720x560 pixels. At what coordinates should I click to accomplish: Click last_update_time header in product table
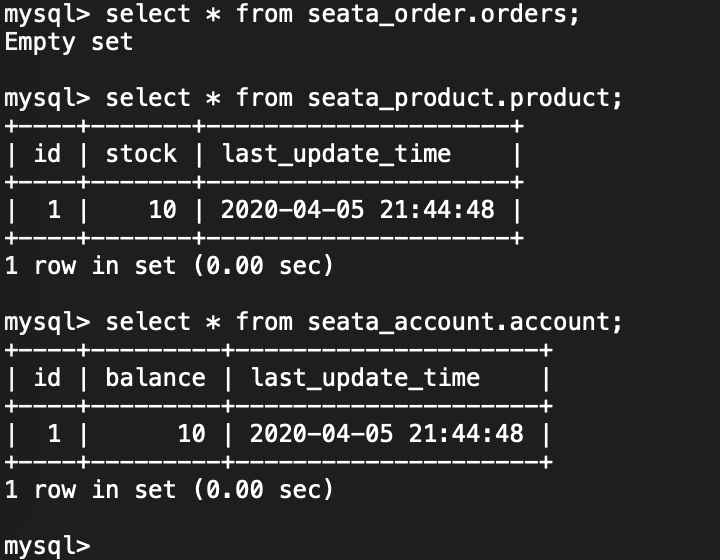[336, 154]
